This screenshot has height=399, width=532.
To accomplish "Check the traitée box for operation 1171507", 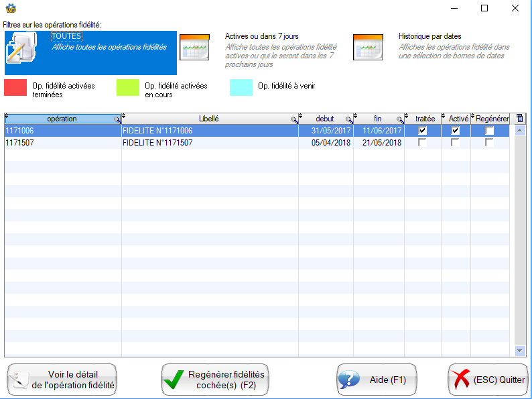I will coord(422,143).
